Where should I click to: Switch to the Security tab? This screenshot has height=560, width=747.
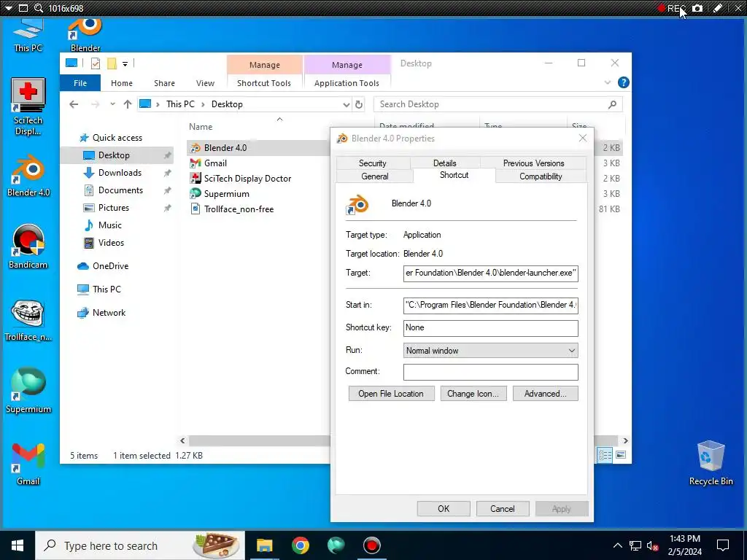point(373,163)
